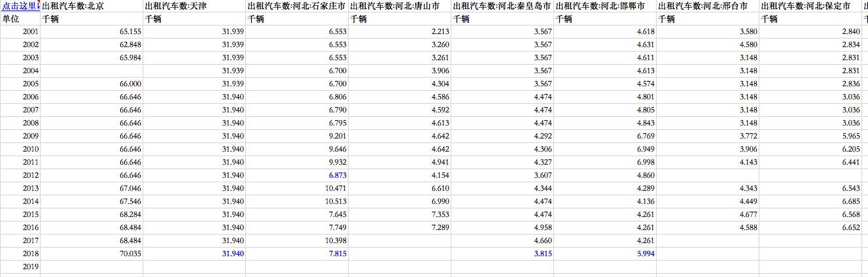Select the 出租汽车数:北京 column header cell

(92, 6)
